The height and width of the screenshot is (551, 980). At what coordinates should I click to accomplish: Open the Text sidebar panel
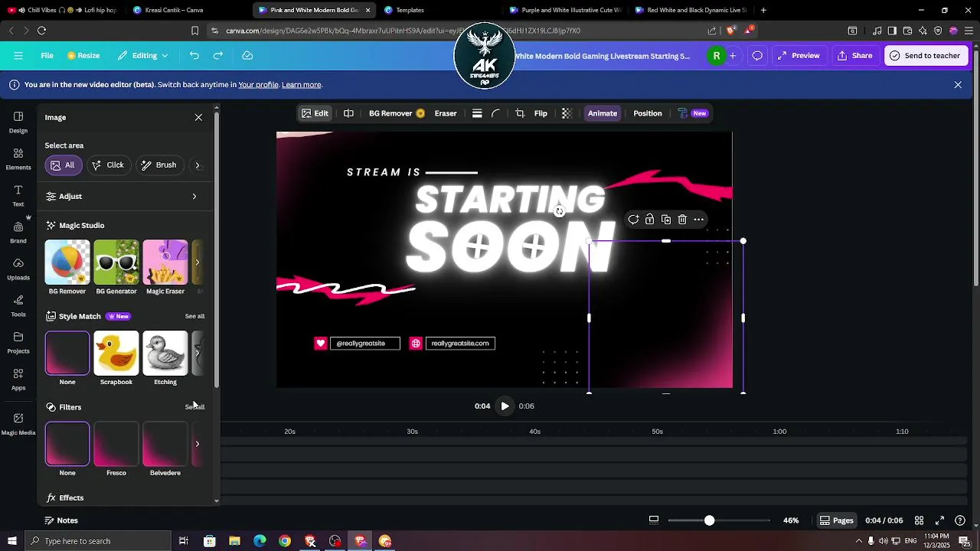tap(18, 196)
